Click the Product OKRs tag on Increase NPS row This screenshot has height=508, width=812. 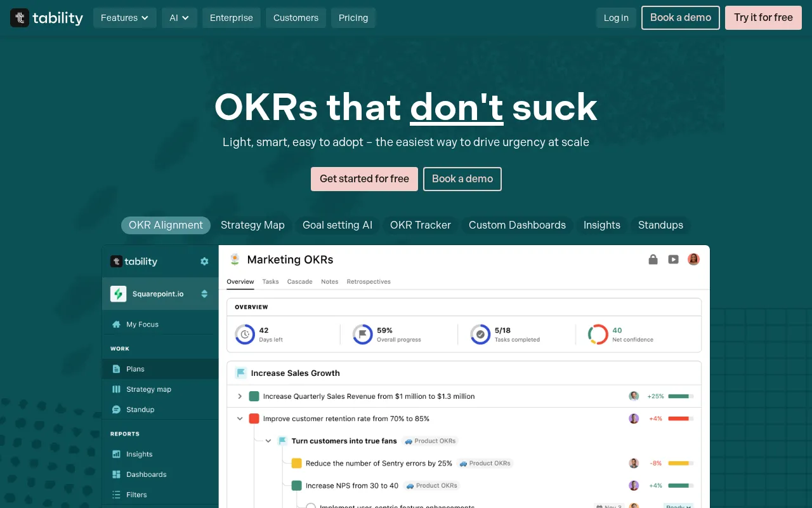point(431,485)
